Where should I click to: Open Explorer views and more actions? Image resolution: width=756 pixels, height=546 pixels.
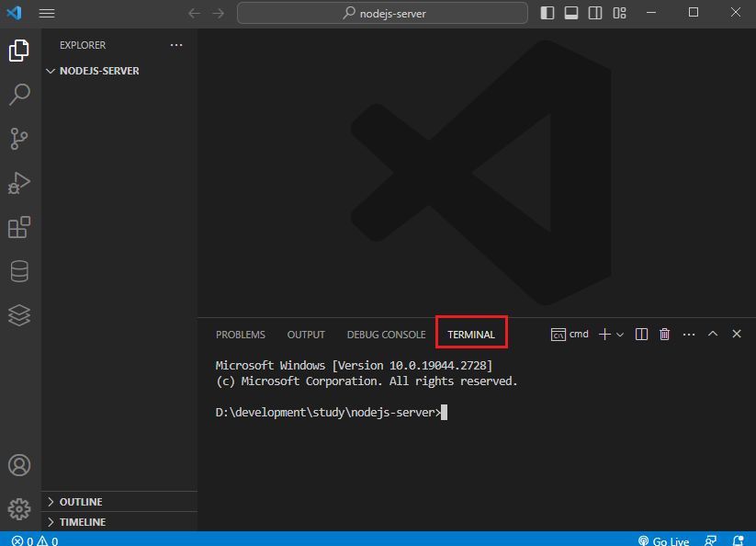pyautogui.click(x=176, y=45)
